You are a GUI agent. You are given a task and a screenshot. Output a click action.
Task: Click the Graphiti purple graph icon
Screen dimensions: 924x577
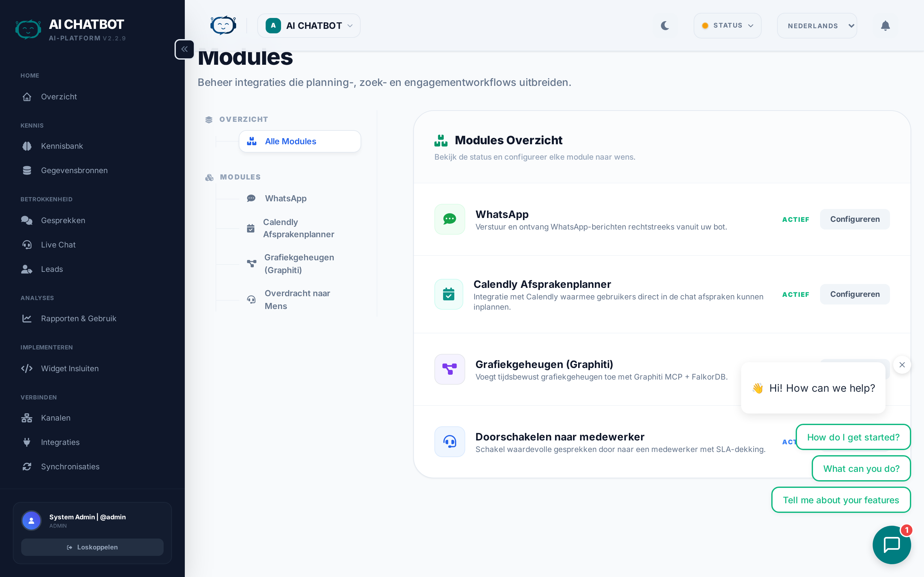tap(449, 369)
